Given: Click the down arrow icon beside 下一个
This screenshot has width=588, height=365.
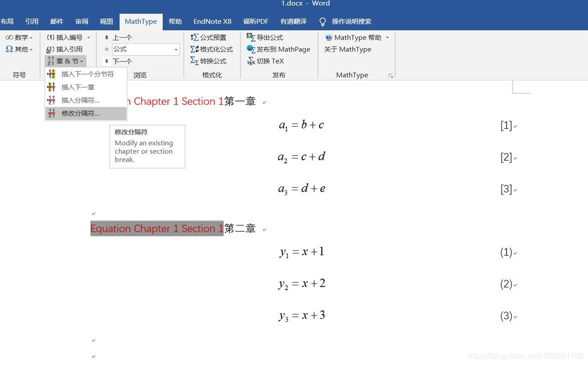Looking at the screenshot, I should (107, 62).
